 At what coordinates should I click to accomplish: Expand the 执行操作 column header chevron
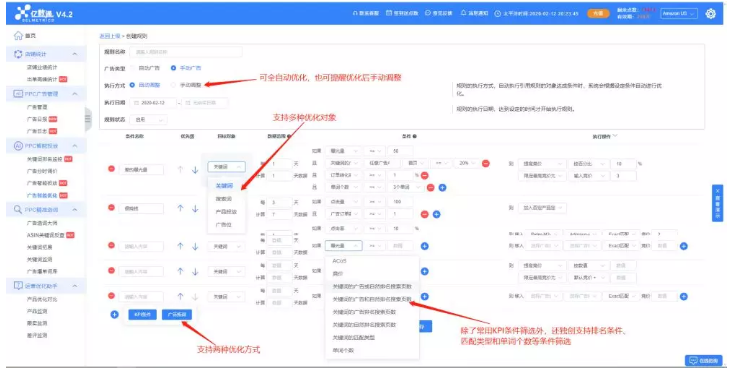click(x=615, y=136)
